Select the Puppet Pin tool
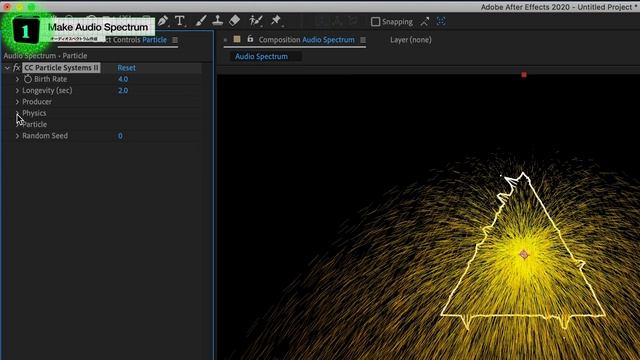This screenshot has width=640, height=360. [x=276, y=21]
